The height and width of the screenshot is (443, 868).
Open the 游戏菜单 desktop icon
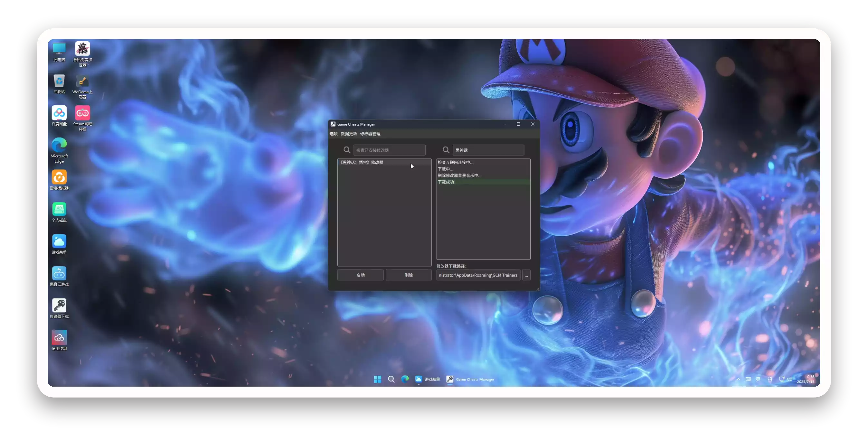pyautogui.click(x=59, y=244)
